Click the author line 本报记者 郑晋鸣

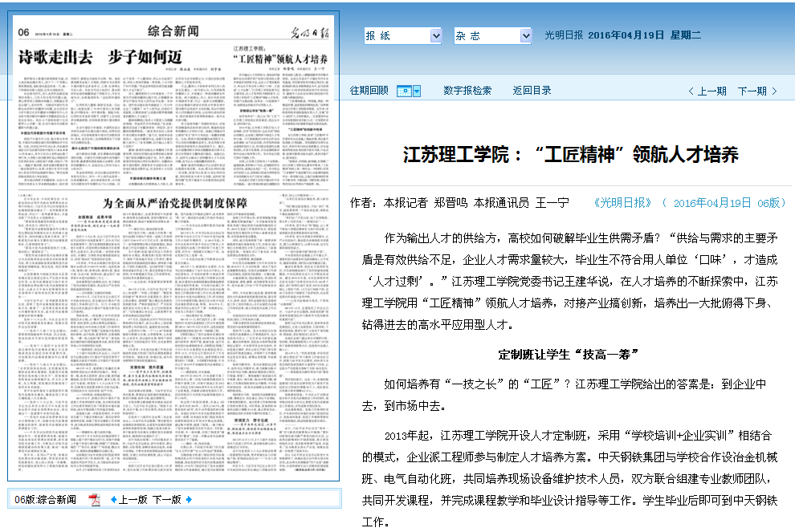(x=426, y=203)
